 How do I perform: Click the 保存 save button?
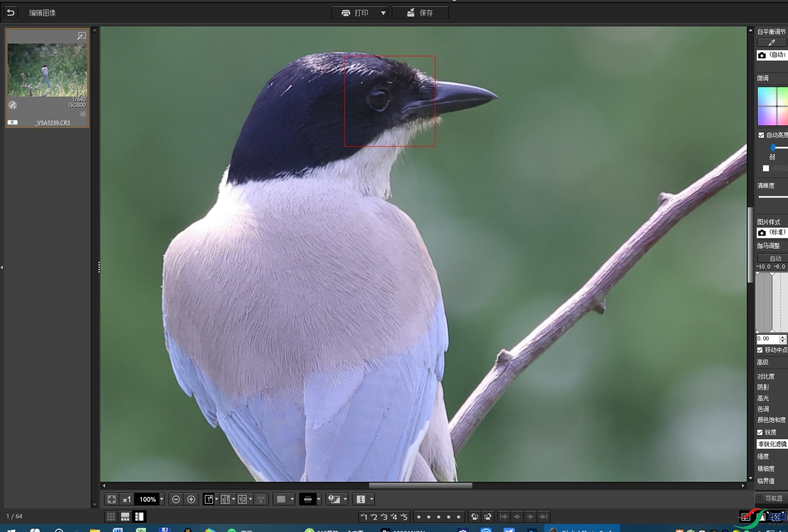coord(420,13)
